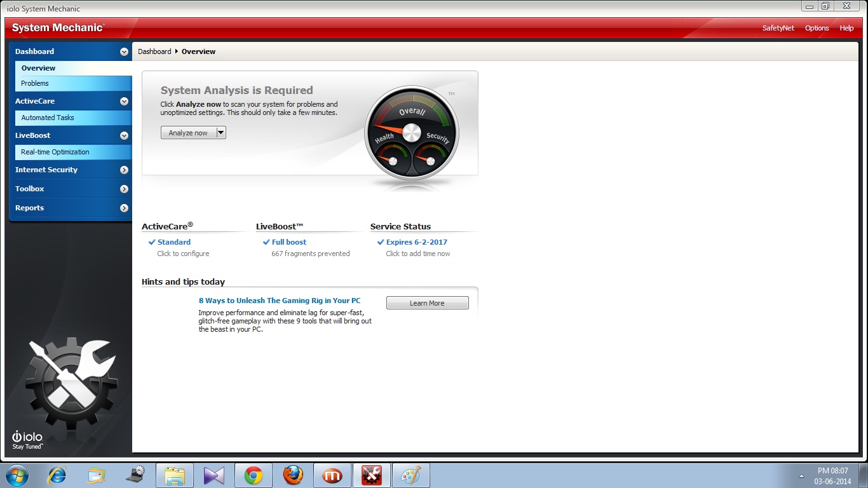
Task: Open the Paint palette icon in taskbar
Action: coord(411,475)
